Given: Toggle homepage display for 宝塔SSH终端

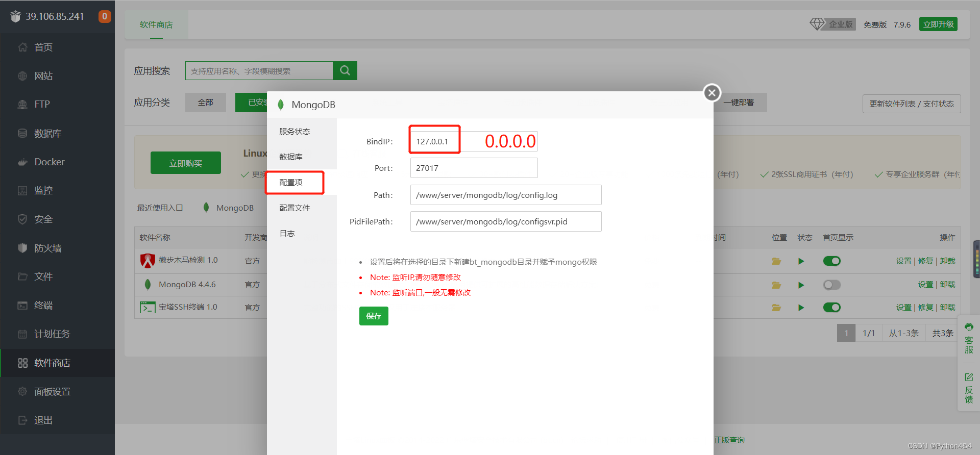Looking at the screenshot, I should click(x=832, y=308).
